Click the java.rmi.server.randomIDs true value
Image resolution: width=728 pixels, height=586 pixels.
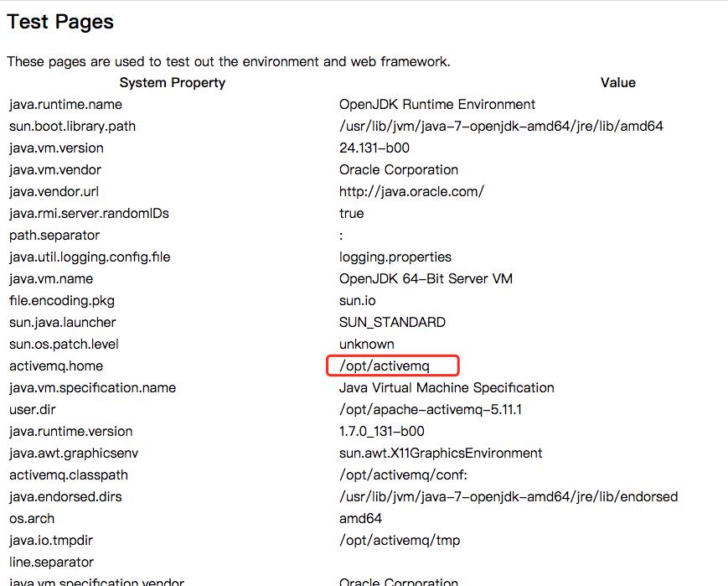pos(351,213)
